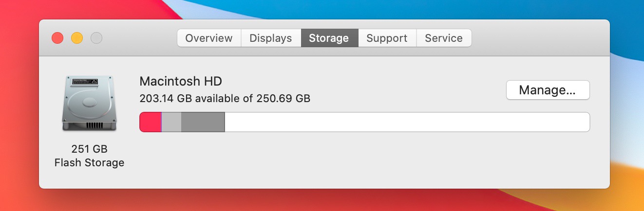Minimize the window with the yellow button
The height and width of the screenshot is (211, 644).
77,38
